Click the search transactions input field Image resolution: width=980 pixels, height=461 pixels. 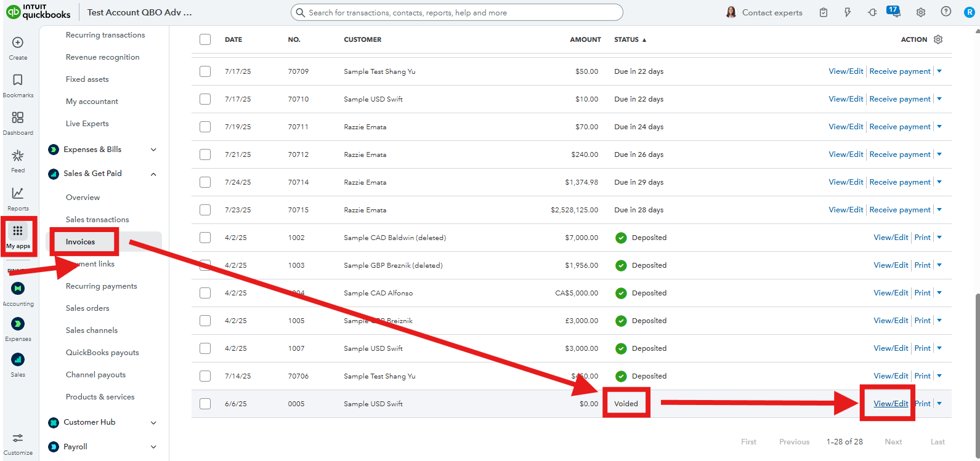pyautogui.click(x=456, y=12)
